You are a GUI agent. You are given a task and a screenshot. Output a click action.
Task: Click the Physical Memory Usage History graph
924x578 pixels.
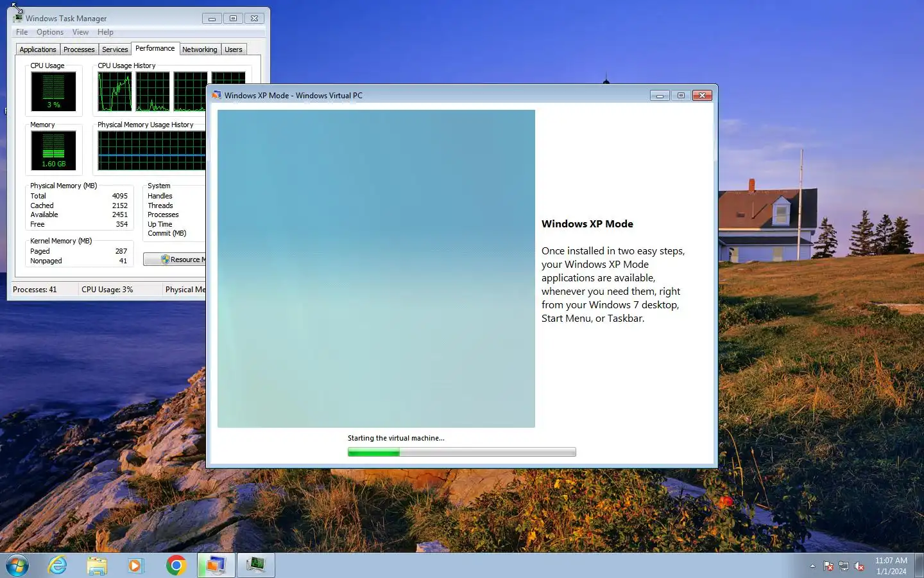pyautogui.click(x=151, y=150)
